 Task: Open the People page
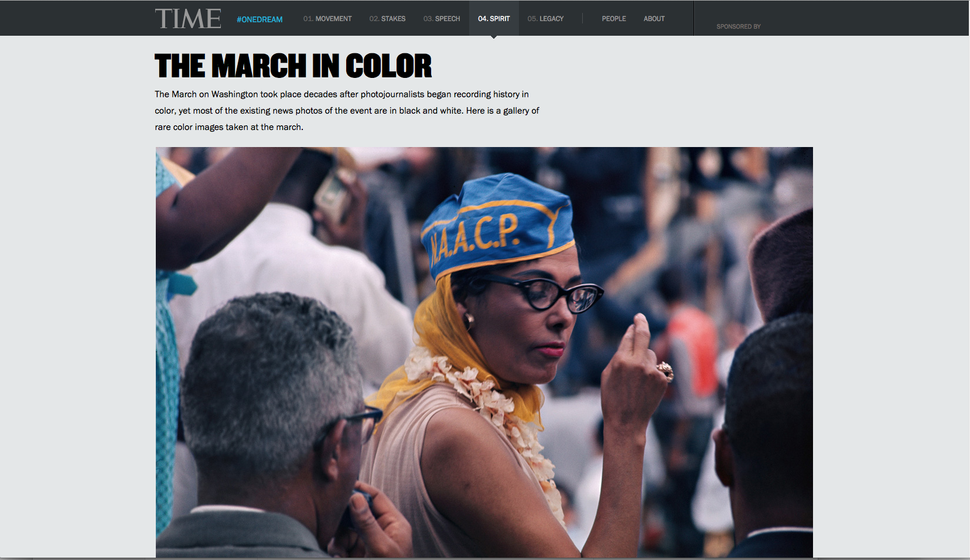[x=614, y=19]
